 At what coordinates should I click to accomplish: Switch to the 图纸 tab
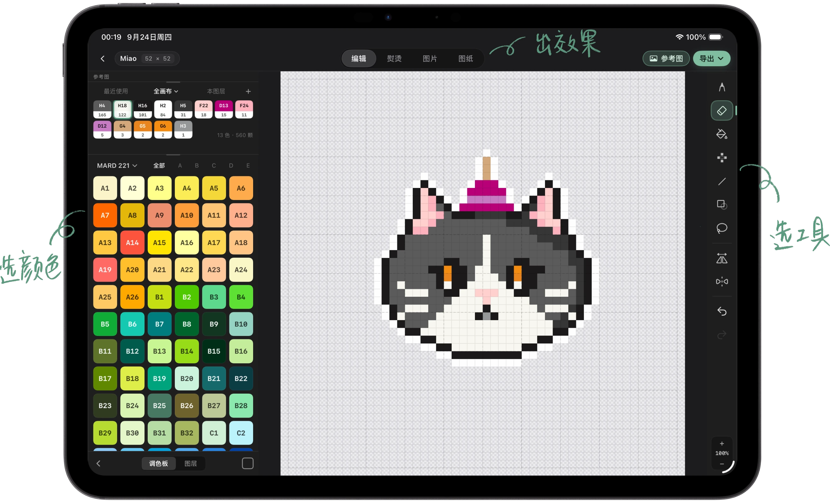tap(465, 59)
